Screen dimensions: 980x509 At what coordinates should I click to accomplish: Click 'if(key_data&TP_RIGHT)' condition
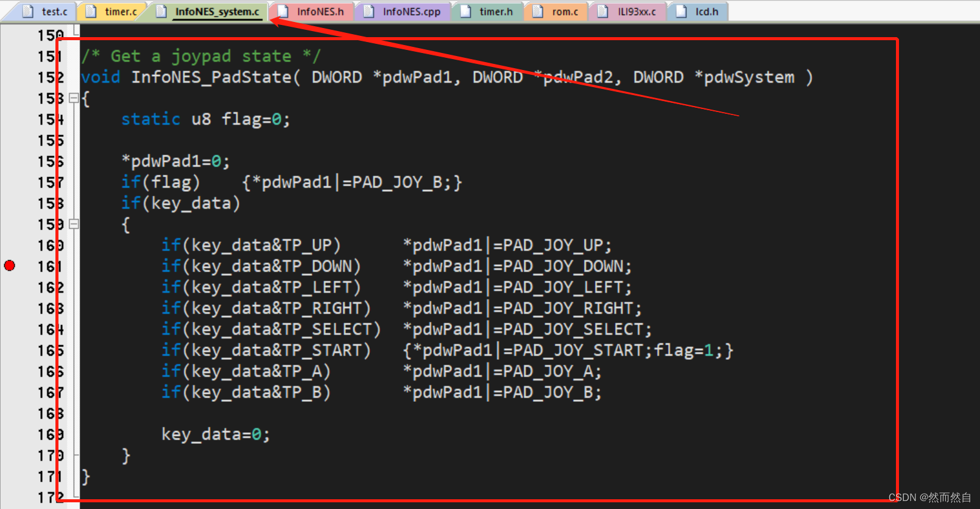pyautogui.click(x=266, y=308)
